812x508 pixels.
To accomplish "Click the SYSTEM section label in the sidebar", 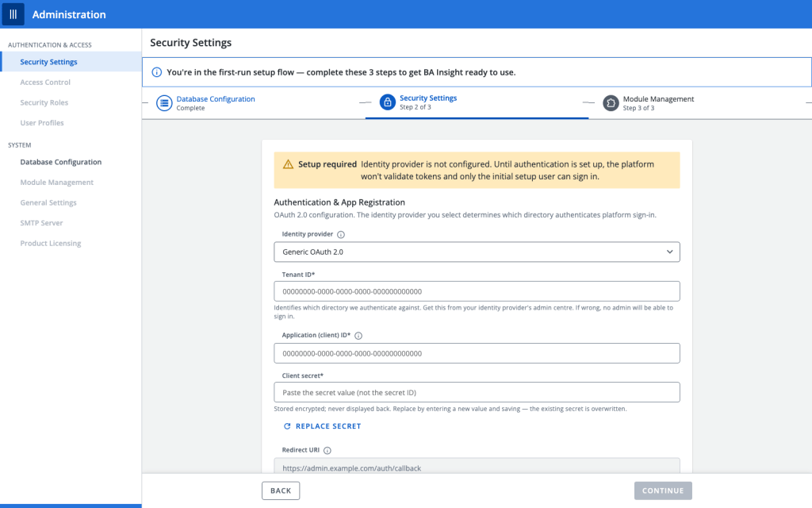I will (x=20, y=145).
